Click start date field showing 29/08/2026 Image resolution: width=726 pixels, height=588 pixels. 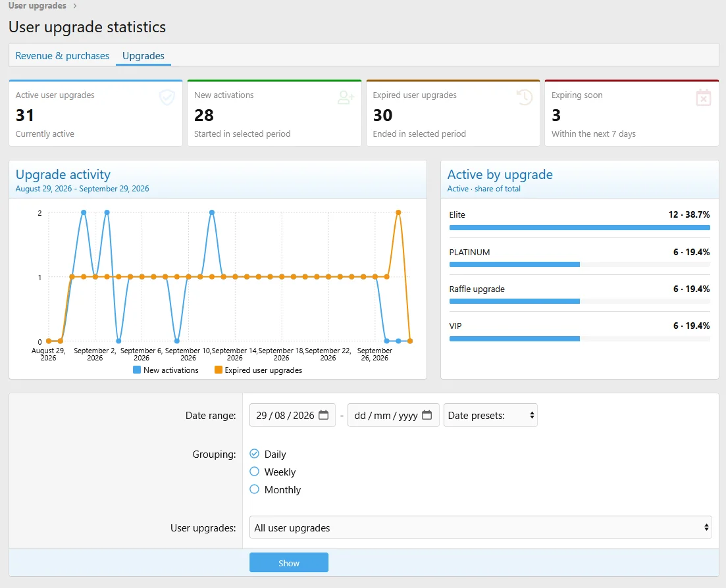(292, 415)
